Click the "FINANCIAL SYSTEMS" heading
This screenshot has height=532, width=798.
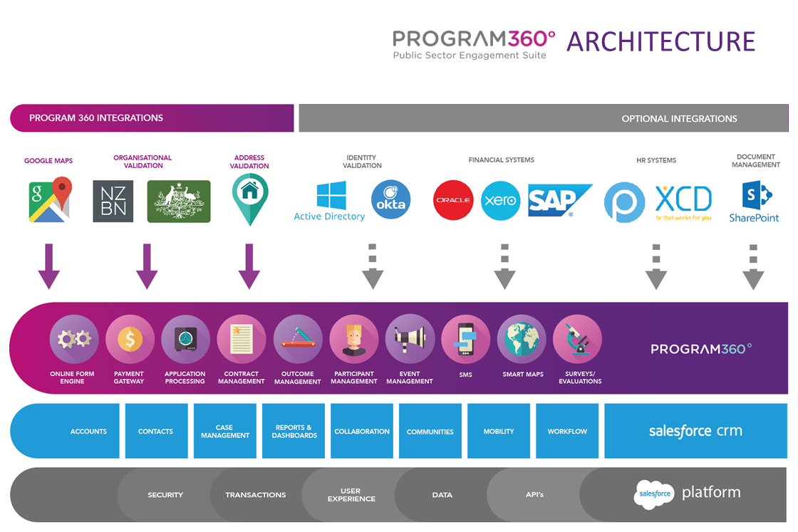(x=502, y=160)
